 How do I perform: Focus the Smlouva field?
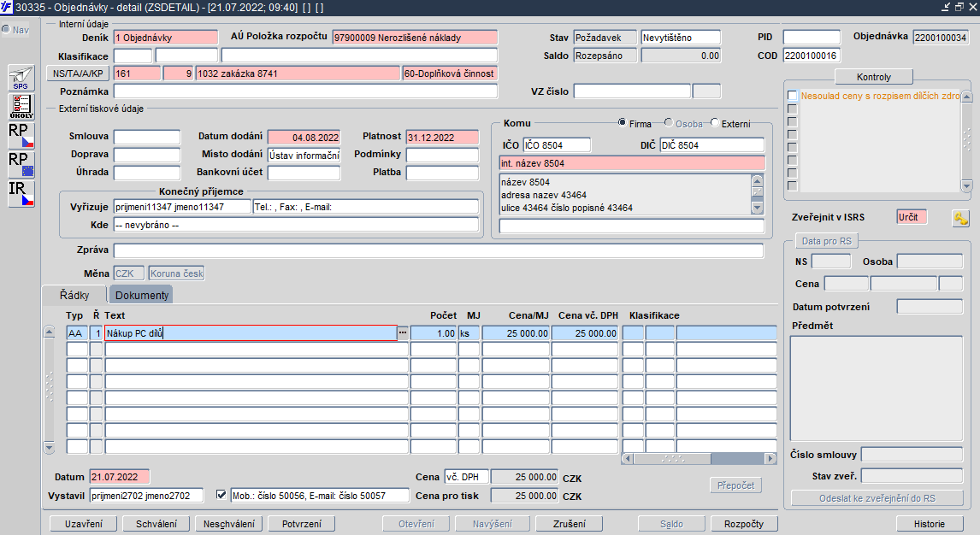tap(147, 137)
